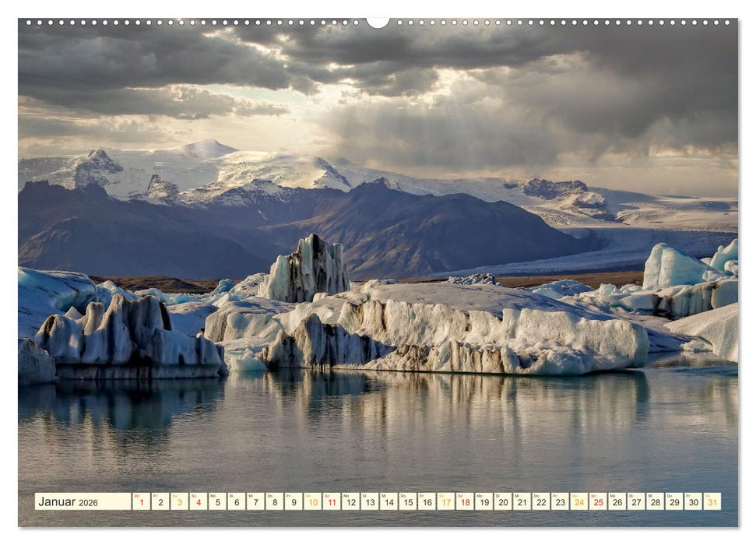Click Saturday 17 date cell
The height and width of the screenshot is (545, 756).
click(445, 502)
